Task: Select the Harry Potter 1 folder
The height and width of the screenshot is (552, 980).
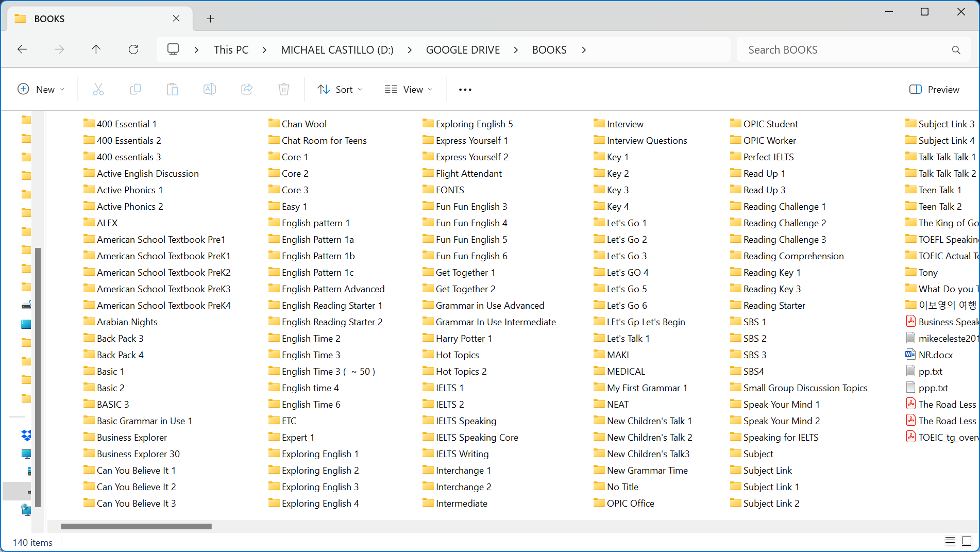Action: point(458,338)
